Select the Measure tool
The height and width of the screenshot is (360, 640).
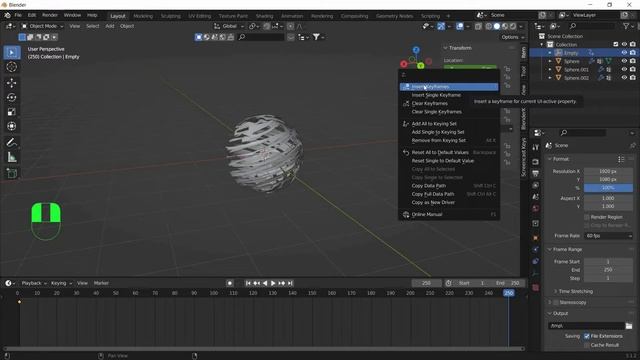pyautogui.click(x=11, y=157)
